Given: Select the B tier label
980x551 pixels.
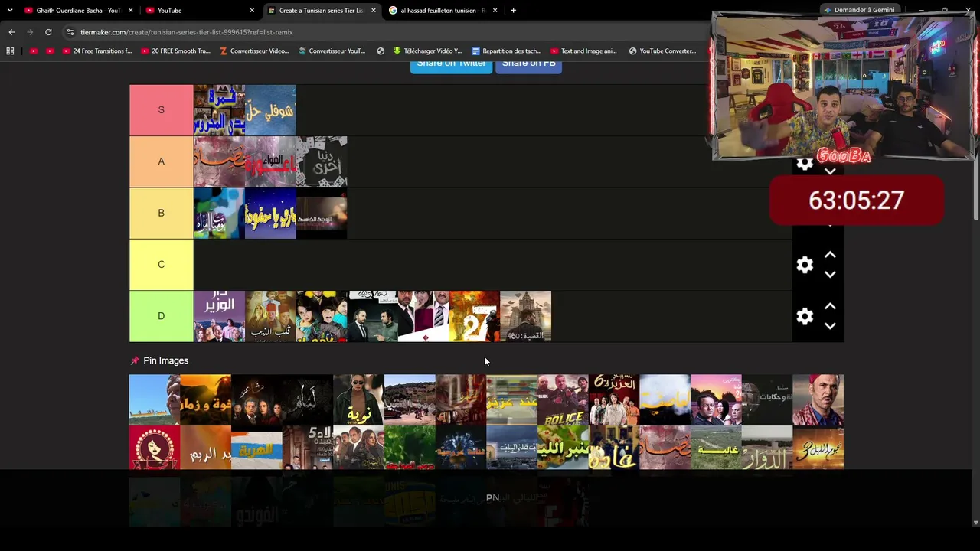Looking at the screenshot, I should pos(161,213).
